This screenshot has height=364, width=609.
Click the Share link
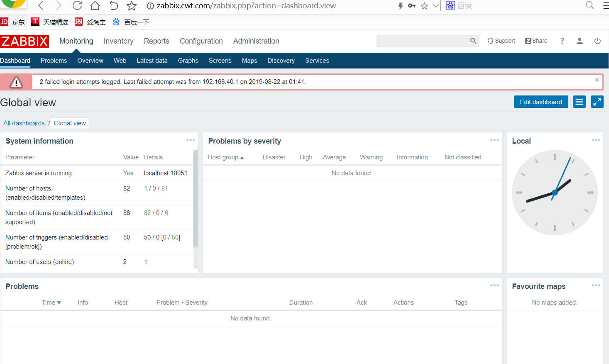(536, 41)
